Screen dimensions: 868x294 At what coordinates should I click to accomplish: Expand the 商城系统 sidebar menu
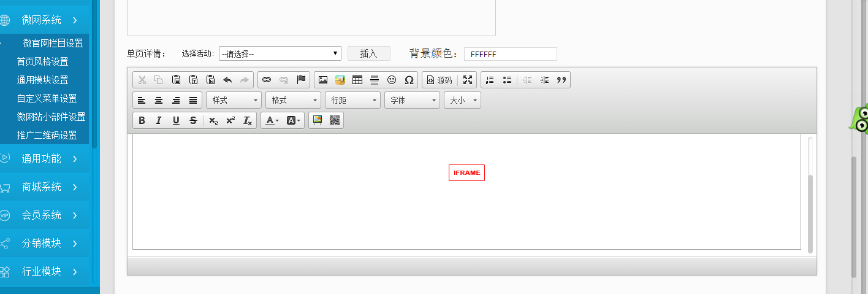[x=42, y=187]
